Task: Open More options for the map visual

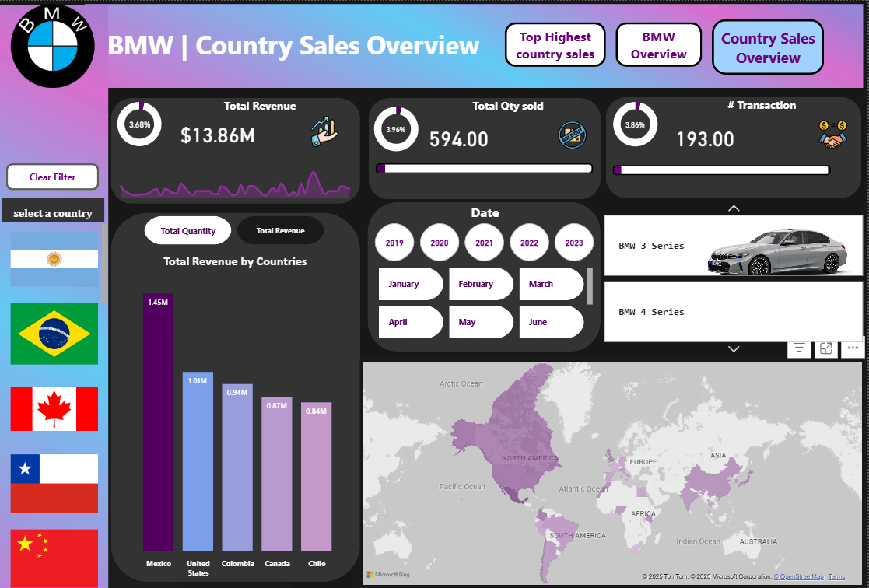Action: click(x=852, y=348)
